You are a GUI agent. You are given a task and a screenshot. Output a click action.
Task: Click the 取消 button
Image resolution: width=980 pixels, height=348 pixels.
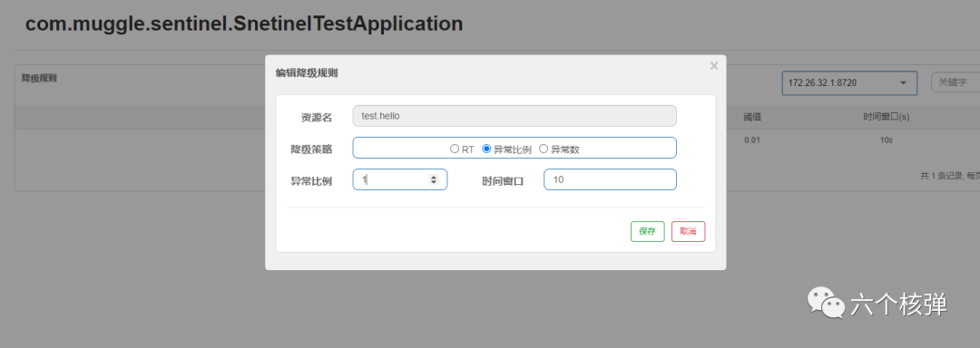pos(688,231)
